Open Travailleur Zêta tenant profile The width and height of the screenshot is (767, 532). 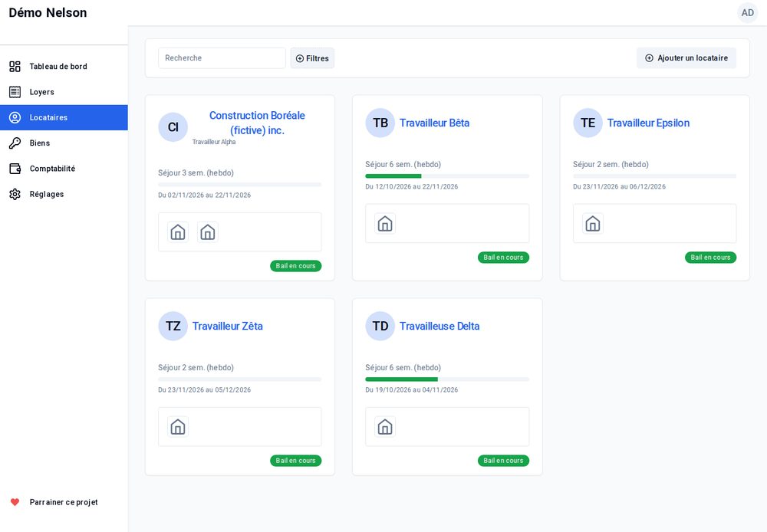pos(228,326)
